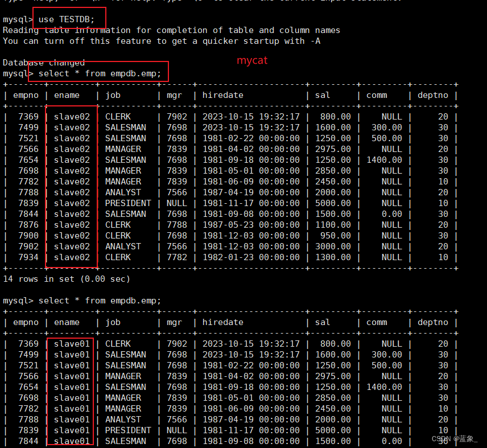487x448 pixels.
Task: Click the "deptno" header above slave02 rows
Action: point(432,96)
